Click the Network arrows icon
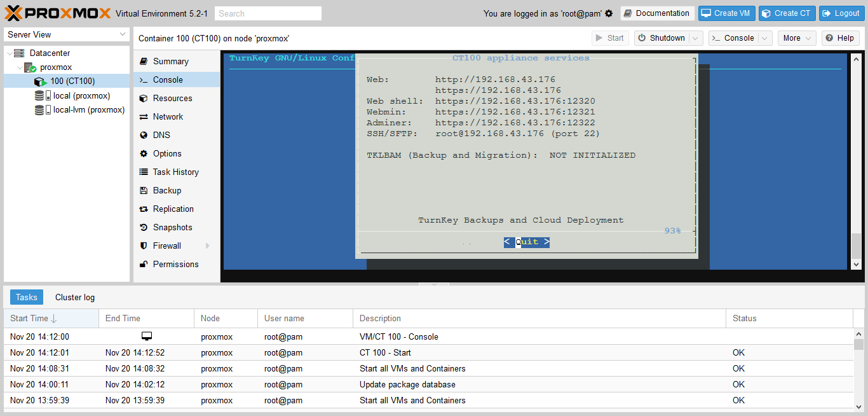The height and width of the screenshot is (416, 868). click(x=144, y=117)
